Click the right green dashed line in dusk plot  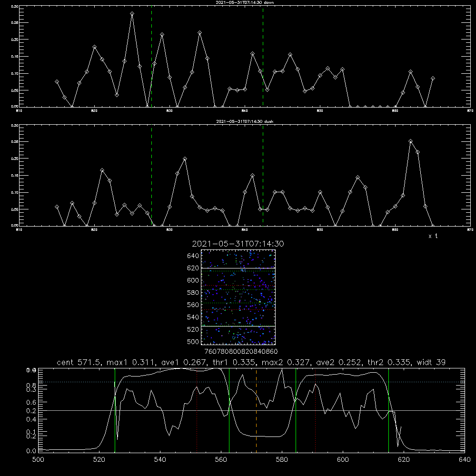coord(263,176)
